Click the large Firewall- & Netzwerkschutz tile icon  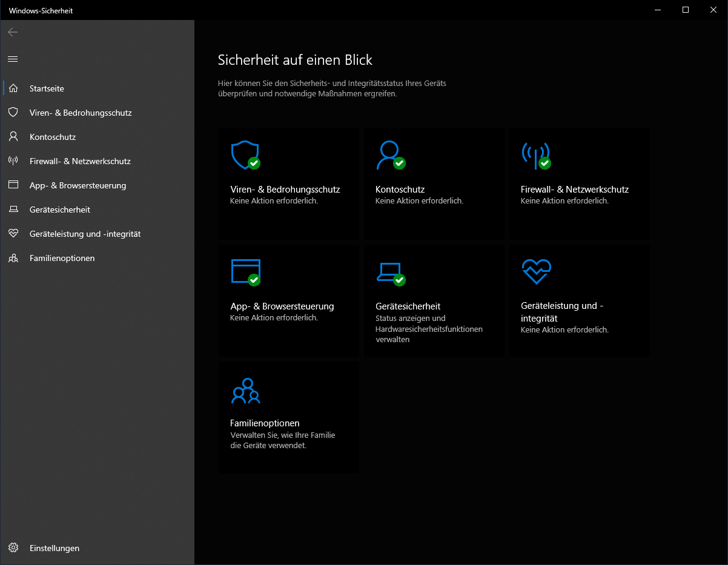(x=536, y=156)
